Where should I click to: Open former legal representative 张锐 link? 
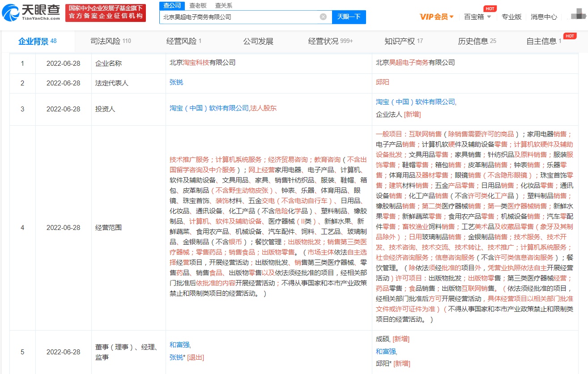pos(176,82)
